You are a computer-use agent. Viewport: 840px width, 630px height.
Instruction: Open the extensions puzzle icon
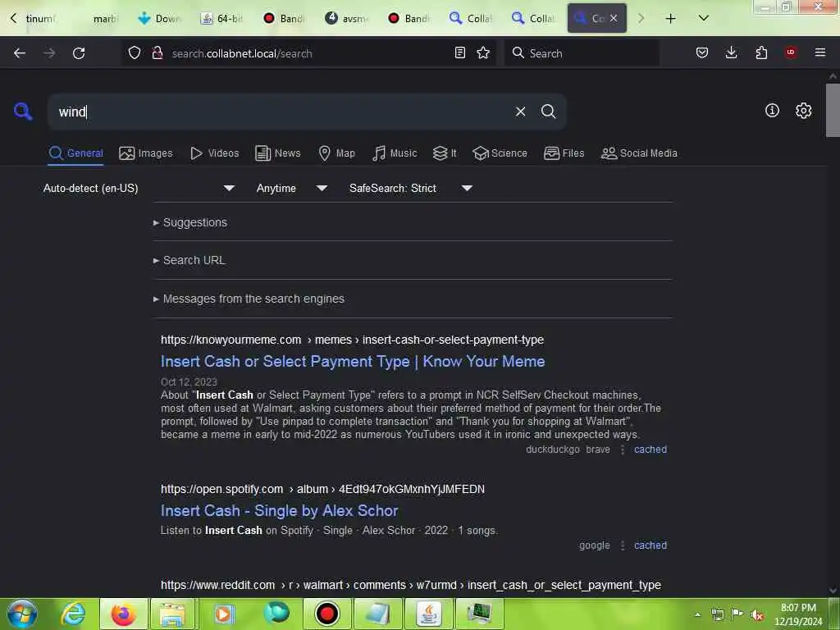pos(761,52)
